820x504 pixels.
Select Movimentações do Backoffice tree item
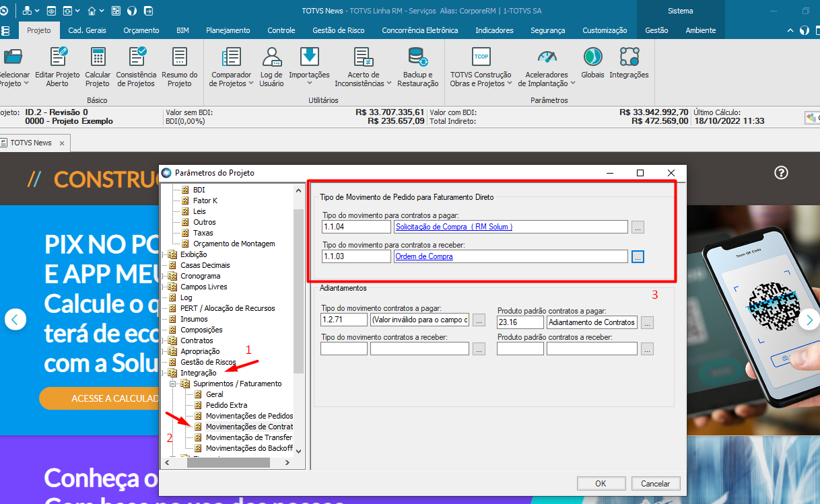click(x=249, y=448)
